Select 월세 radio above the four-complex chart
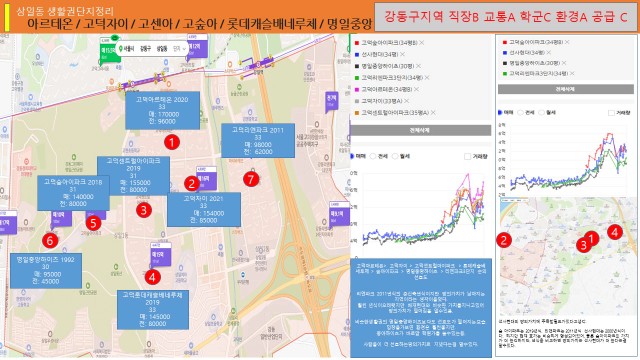Screen dimensions: 640x360 (542, 112)
